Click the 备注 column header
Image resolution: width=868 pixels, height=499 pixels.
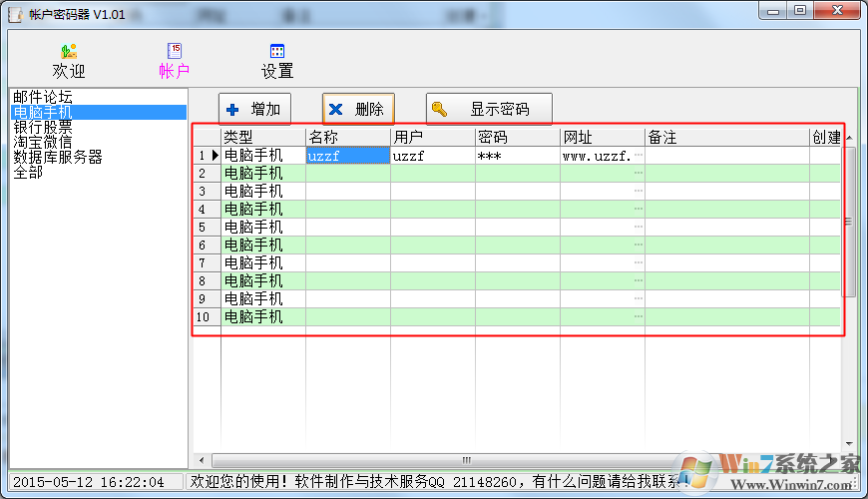pyautogui.click(x=727, y=137)
